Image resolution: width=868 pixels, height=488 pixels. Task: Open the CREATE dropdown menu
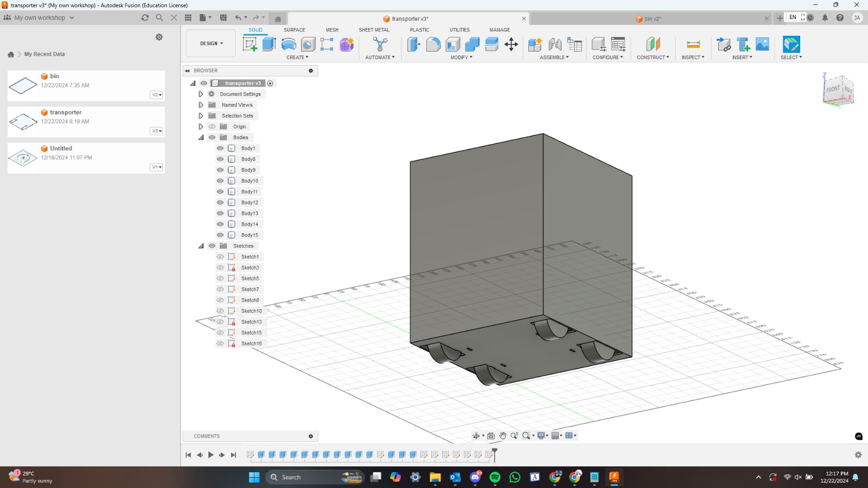[297, 57]
